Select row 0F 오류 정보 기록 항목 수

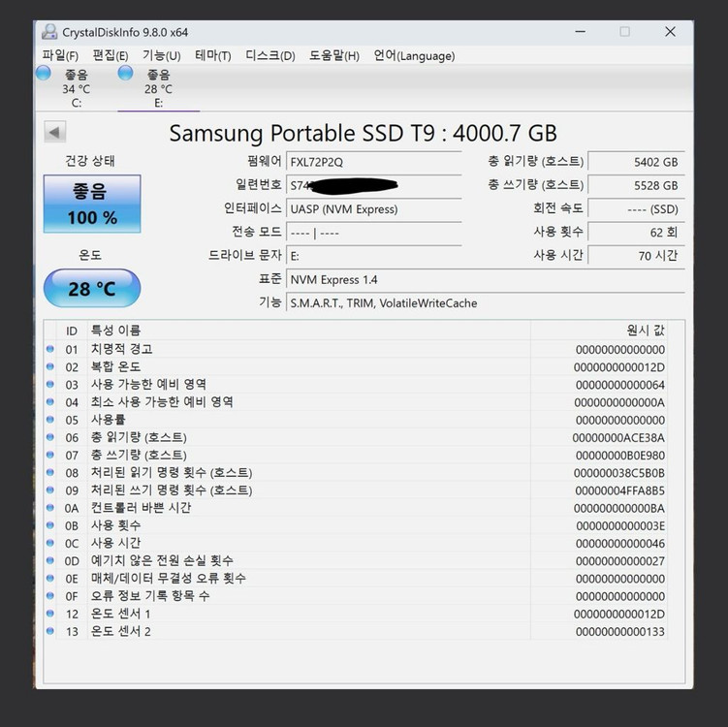[357, 596]
